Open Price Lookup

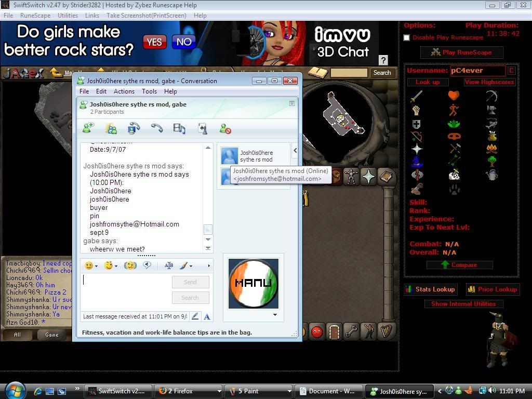click(x=493, y=289)
